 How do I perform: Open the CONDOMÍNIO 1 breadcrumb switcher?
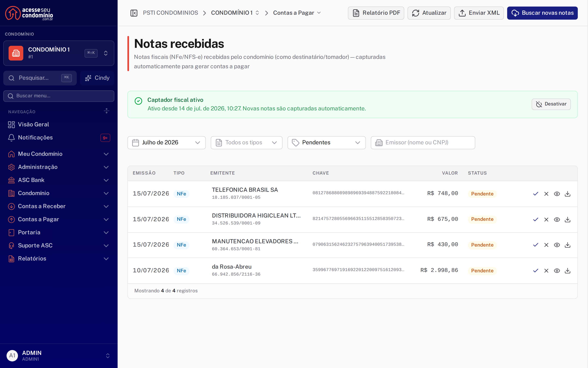[235, 13]
